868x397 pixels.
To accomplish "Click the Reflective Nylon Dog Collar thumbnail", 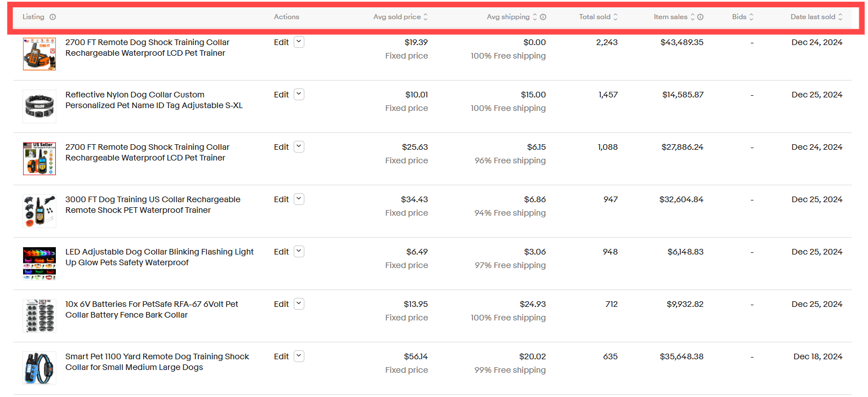I will (39, 106).
